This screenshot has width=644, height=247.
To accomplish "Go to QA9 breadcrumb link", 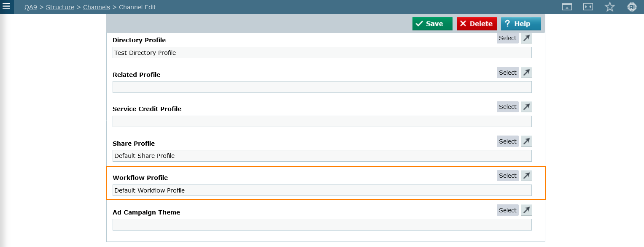I will [x=31, y=7].
